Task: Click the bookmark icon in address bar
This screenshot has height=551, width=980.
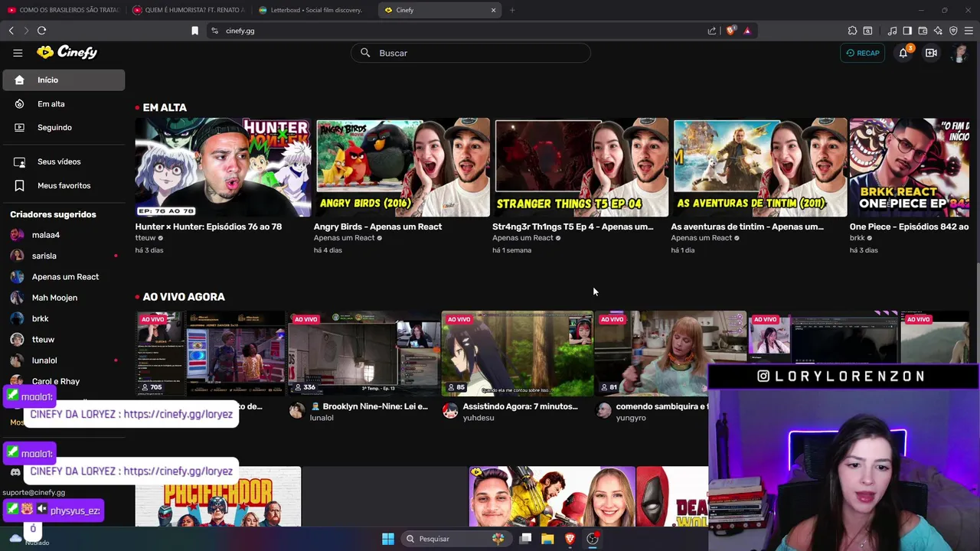Action: coord(194,31)
